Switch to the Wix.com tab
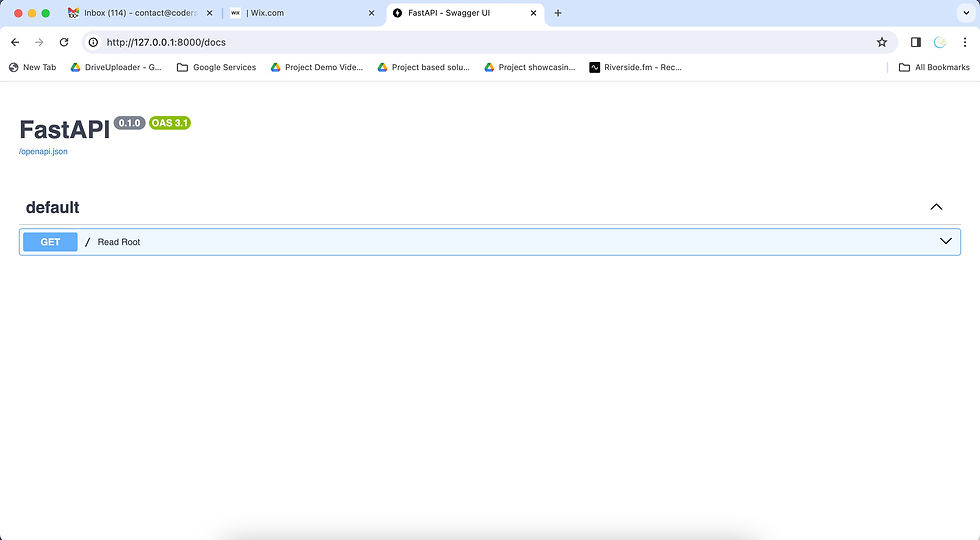 (302, 12)
